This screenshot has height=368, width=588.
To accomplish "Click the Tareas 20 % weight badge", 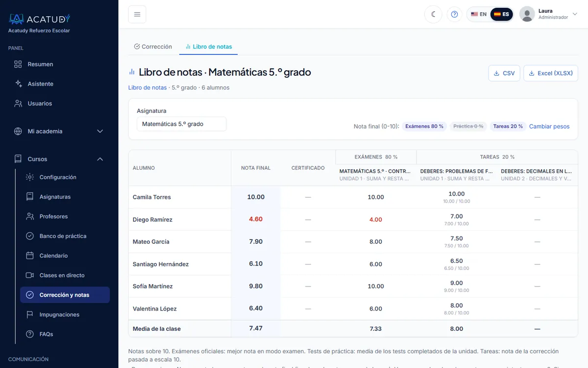I will coord(508,126).
